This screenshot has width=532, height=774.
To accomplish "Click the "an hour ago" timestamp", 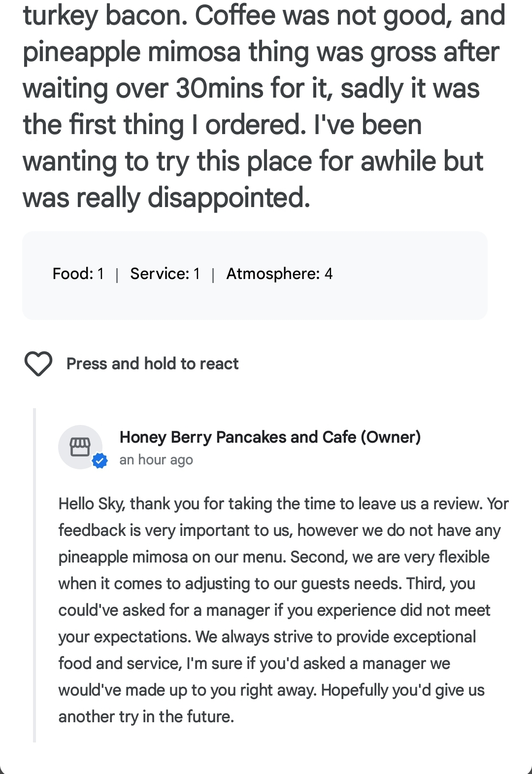I will click(x=156, y=460).
